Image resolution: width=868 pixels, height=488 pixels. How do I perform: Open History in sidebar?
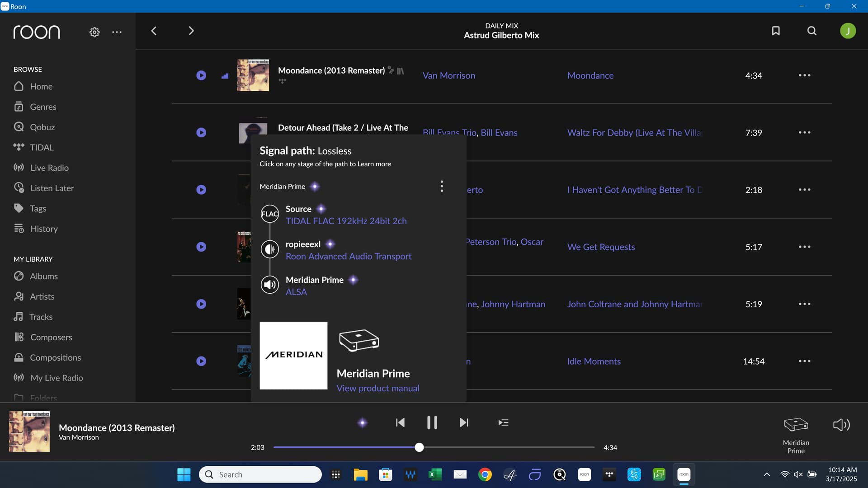coord(36,229)
